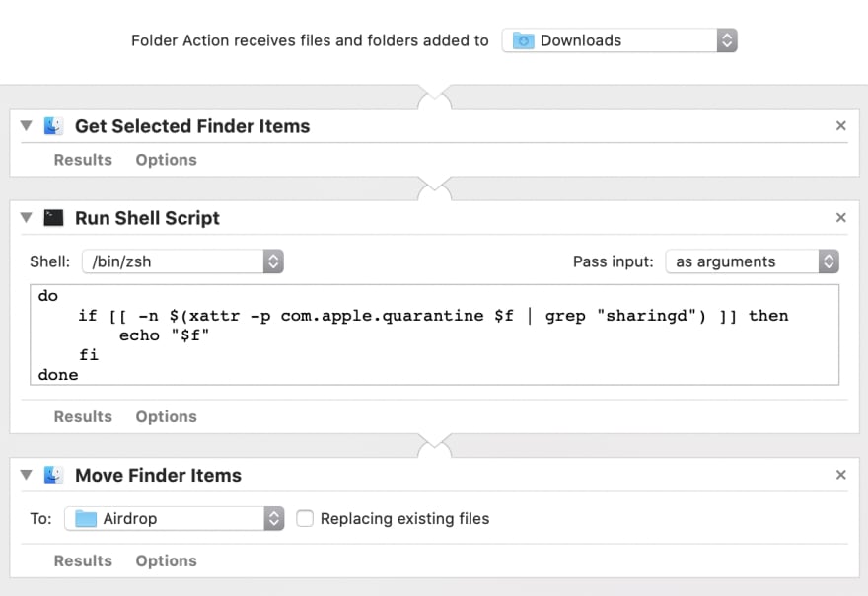Click the xattr quarantine if-statement line

[x=433, y=316]
